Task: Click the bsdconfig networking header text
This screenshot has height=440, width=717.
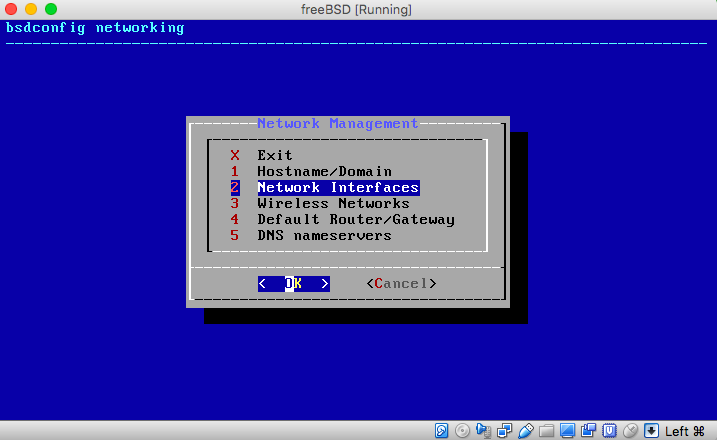Action: click(x=95, y=28)
